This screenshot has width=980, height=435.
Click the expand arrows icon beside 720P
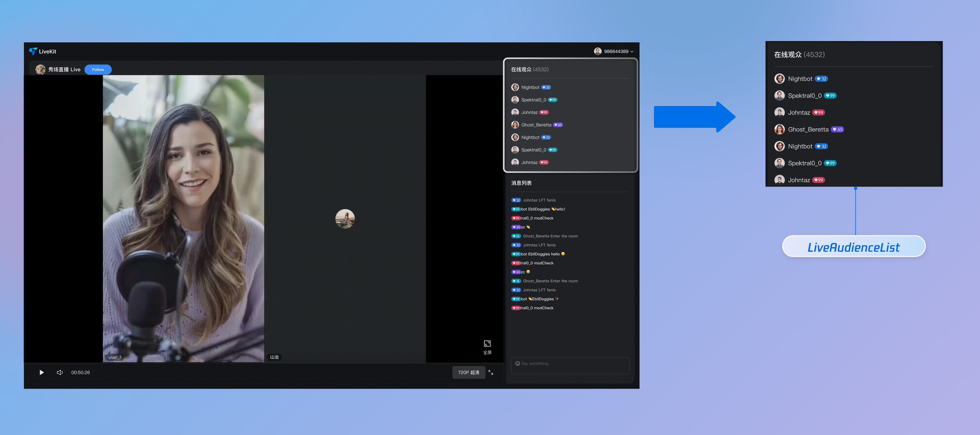(x=491, y=372)
